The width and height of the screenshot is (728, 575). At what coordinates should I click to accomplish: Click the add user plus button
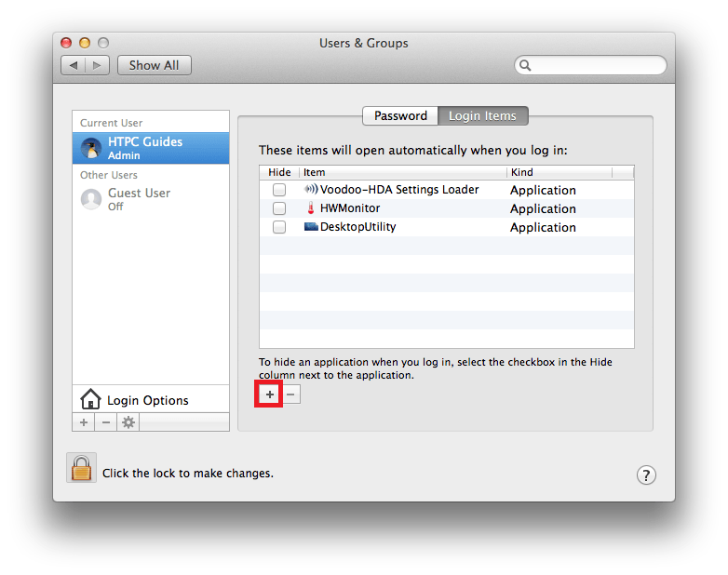[x=84, y=422]
